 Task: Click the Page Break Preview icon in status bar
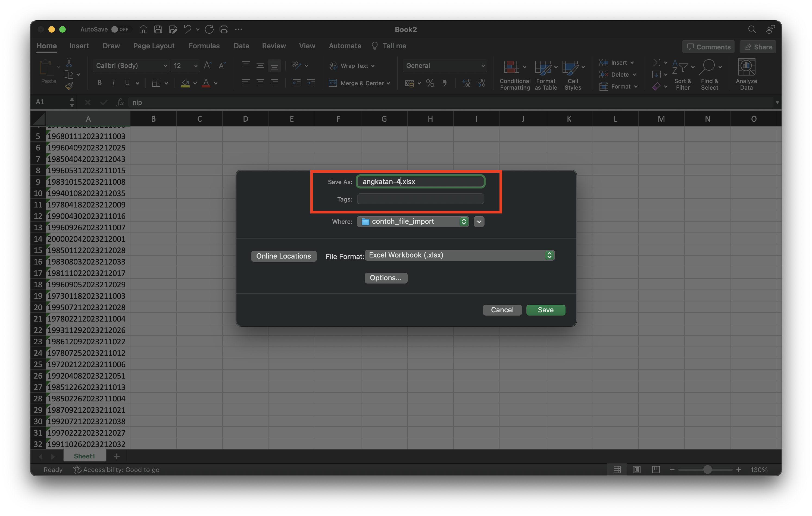[655, 470]
